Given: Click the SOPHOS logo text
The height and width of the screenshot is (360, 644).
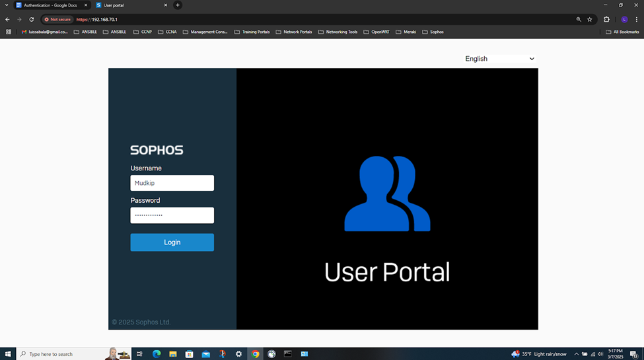Looking at the screenshot, I should (x=157, y=150).
